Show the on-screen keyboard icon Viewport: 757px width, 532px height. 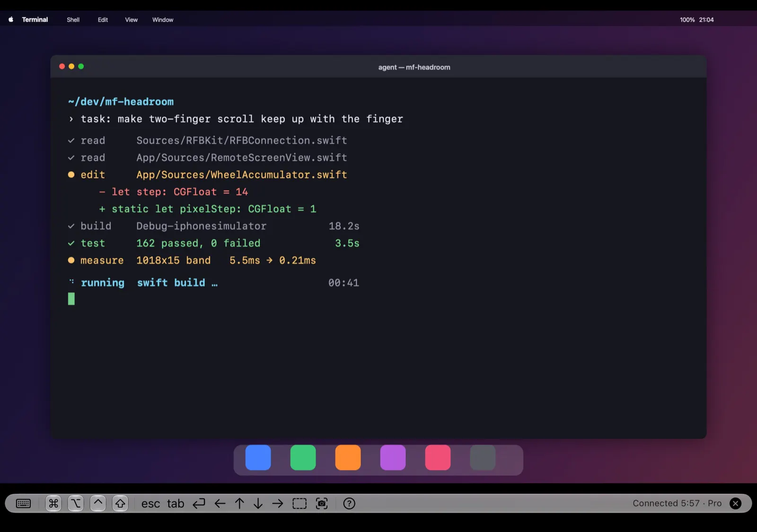[23, 504]
